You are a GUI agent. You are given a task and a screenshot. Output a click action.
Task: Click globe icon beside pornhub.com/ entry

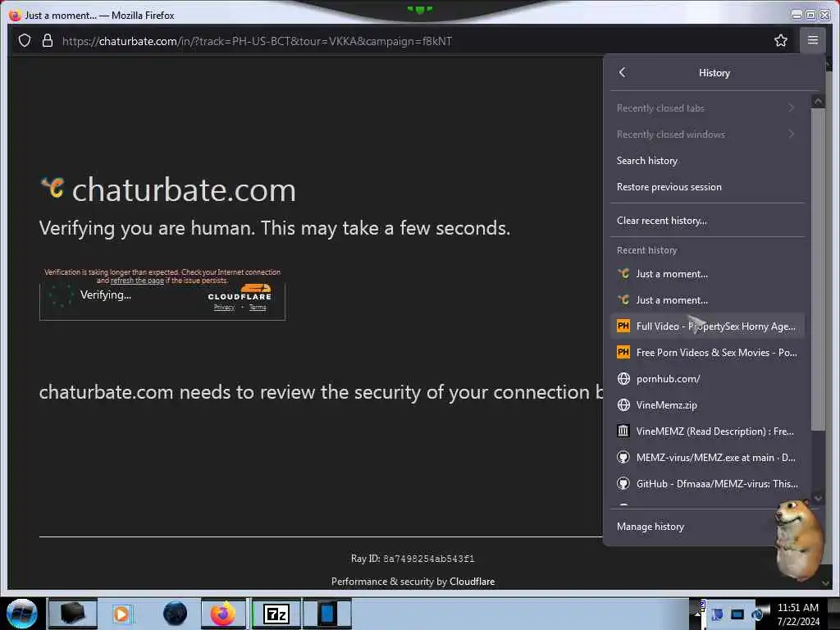[623, 379]
